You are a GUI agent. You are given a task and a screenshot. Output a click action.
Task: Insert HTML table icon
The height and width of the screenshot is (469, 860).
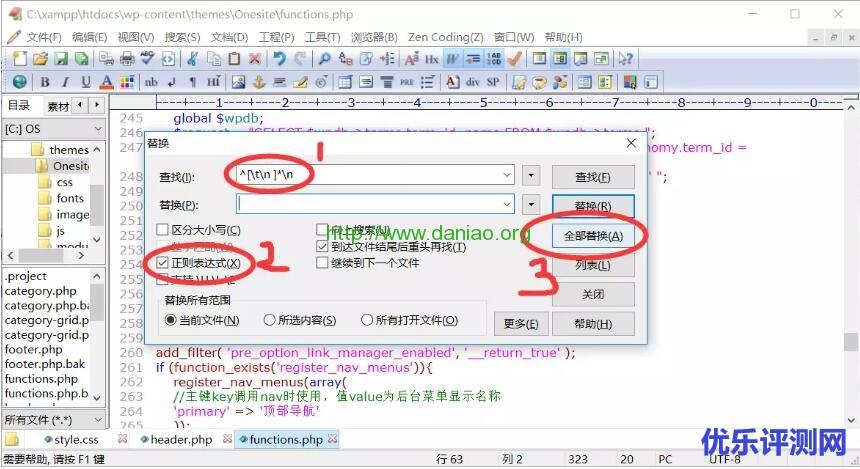pyautogui.click(x=345, y=82)
